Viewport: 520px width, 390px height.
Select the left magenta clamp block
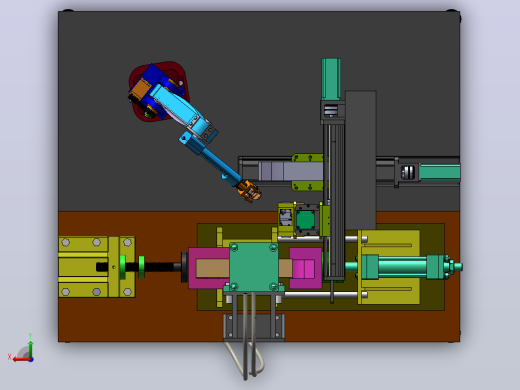[x=209, y=268]
